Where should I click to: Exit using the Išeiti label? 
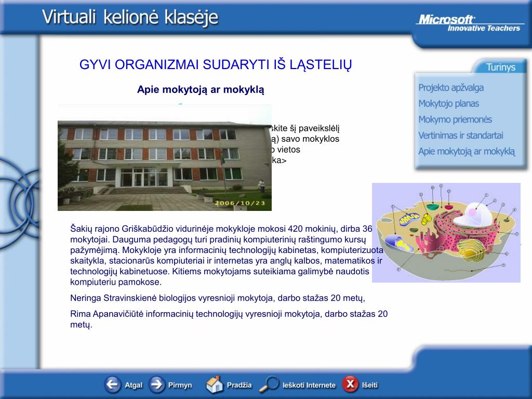[x=370, y=385]
